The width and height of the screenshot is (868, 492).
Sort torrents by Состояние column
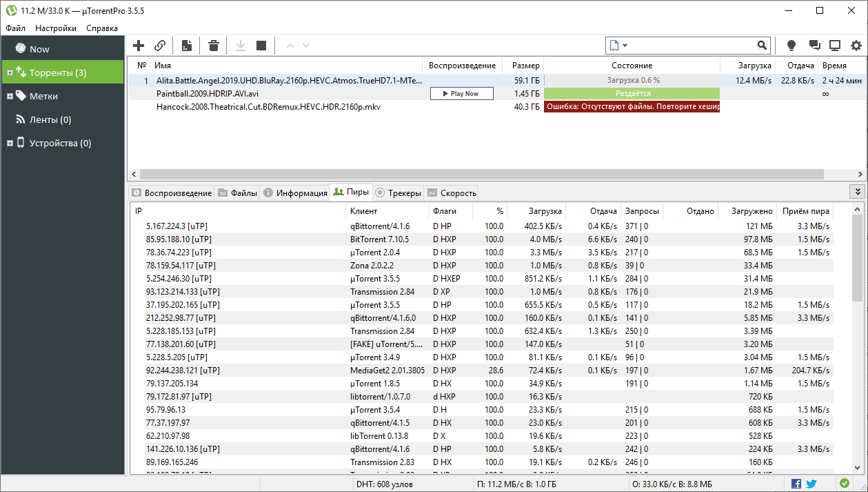point(632,66)
